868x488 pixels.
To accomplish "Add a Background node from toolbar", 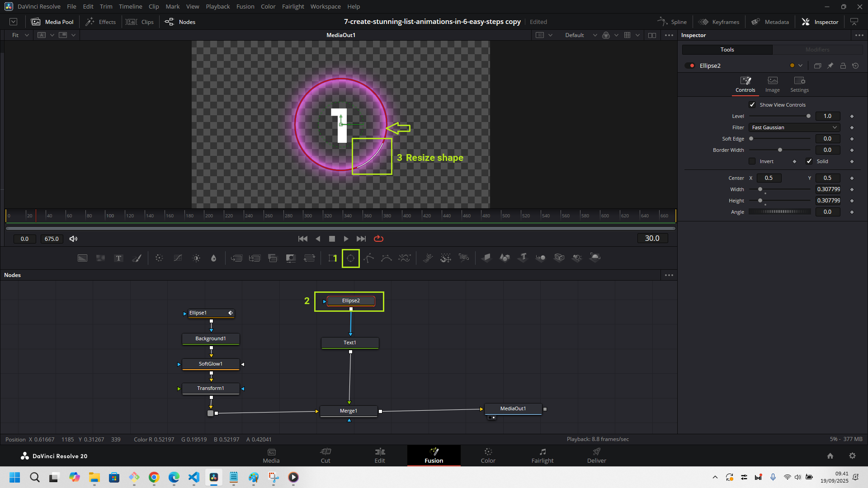I will [x=82, y=258].
